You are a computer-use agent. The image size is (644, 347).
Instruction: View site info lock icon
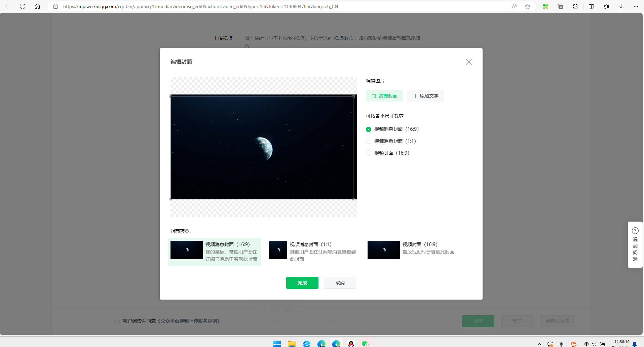pos(55,6)
